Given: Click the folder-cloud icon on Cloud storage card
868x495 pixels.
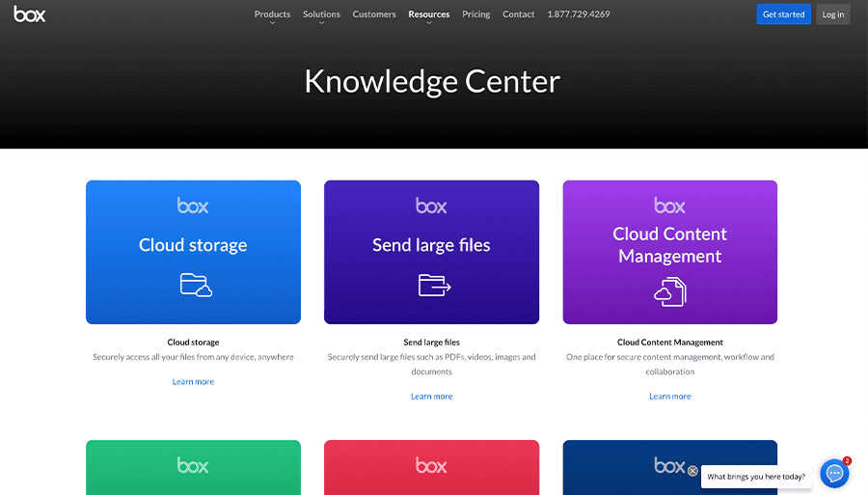Looking at the screenshot, I should click(x=196, y=286).
